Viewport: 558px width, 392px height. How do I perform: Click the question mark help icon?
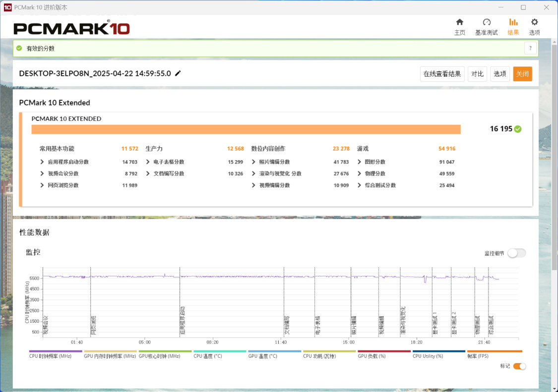coord(530,48)
